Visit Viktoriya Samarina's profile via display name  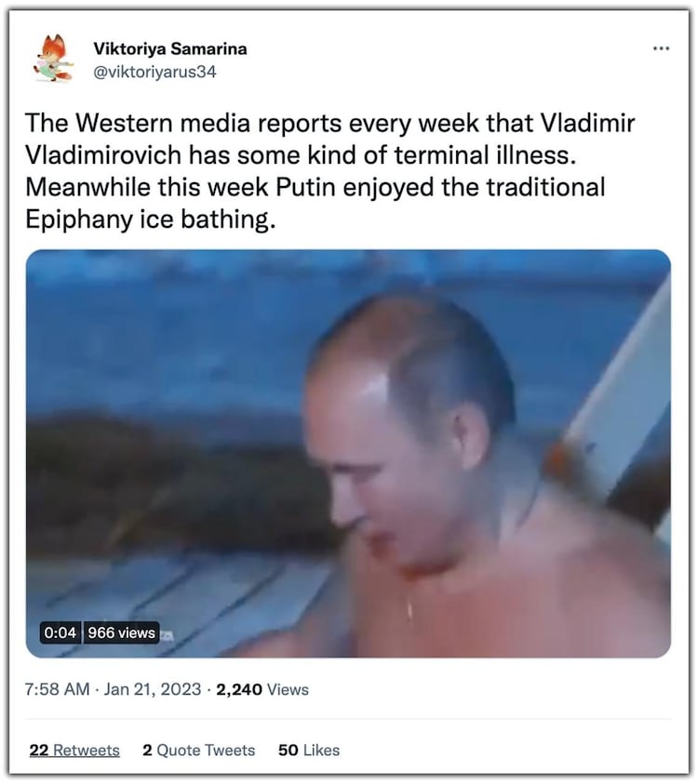coord(170,48)
